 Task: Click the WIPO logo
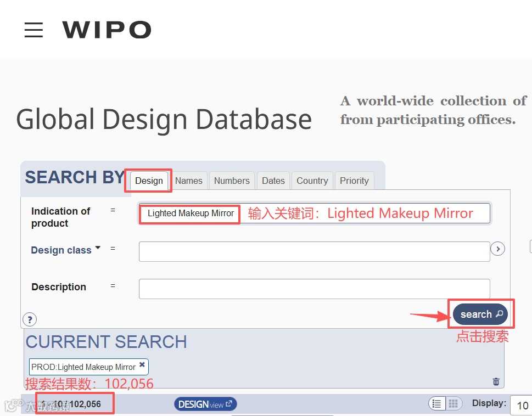(107, 30)
